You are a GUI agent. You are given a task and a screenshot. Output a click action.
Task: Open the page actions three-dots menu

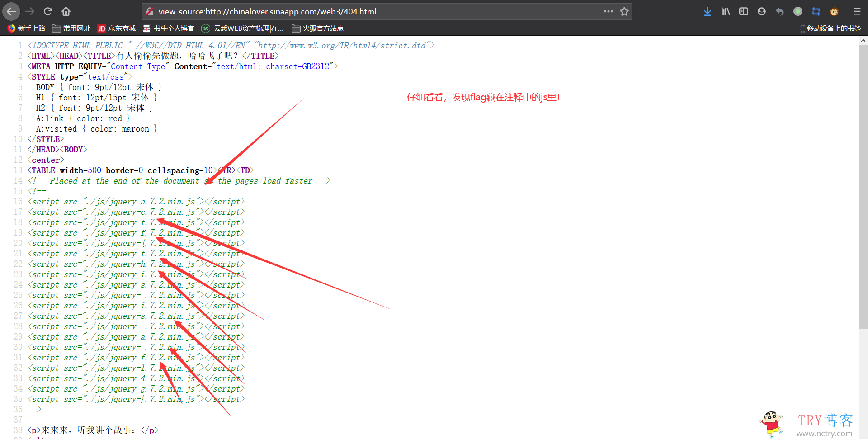(x=609, y=11)
